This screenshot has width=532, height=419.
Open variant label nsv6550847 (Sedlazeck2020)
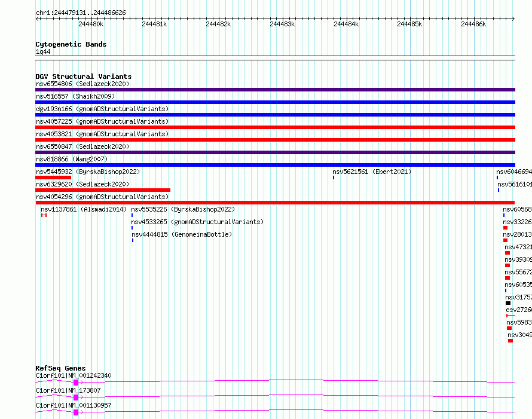(x=82, y=146)
